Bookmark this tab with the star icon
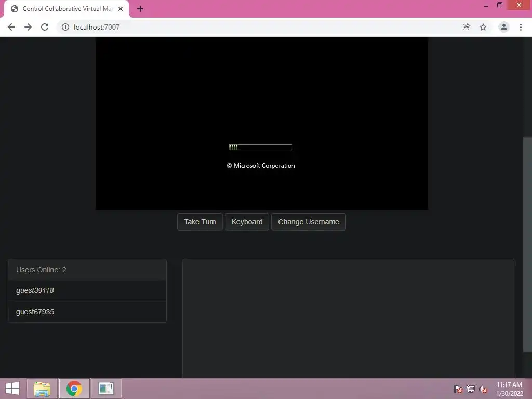This screenshot has width=532, height=399. pyautogui.click(x=483, y=27)
